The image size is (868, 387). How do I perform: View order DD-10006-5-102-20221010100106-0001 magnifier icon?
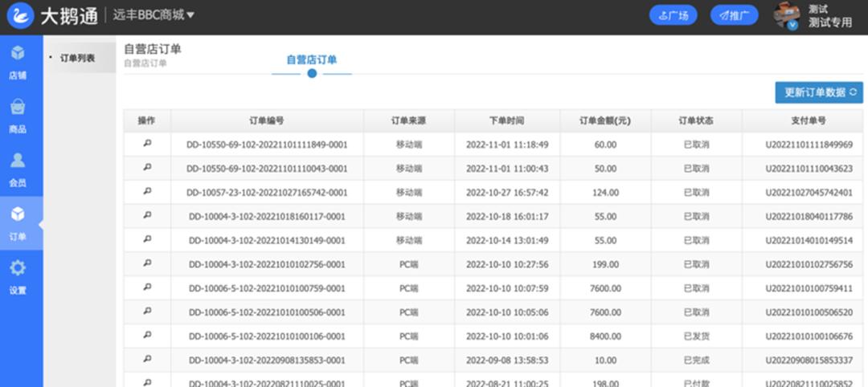(x=147, y=335)
